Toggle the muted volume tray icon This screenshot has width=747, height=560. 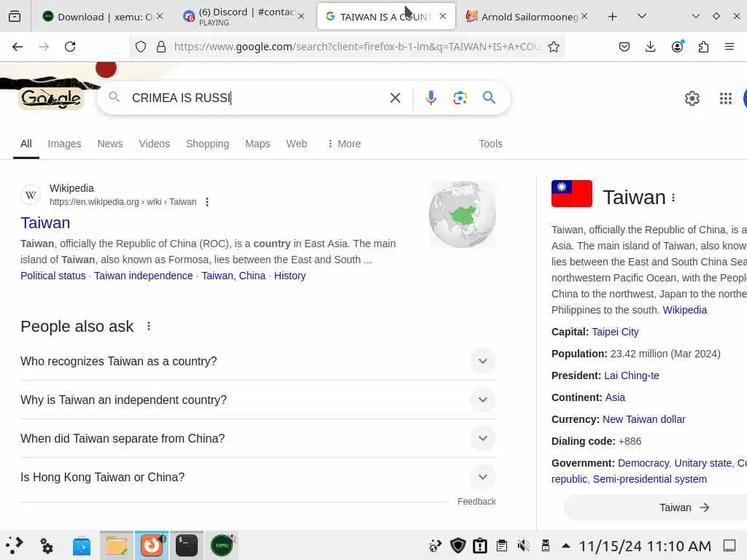pyautogui.click(x=523, y=545)
